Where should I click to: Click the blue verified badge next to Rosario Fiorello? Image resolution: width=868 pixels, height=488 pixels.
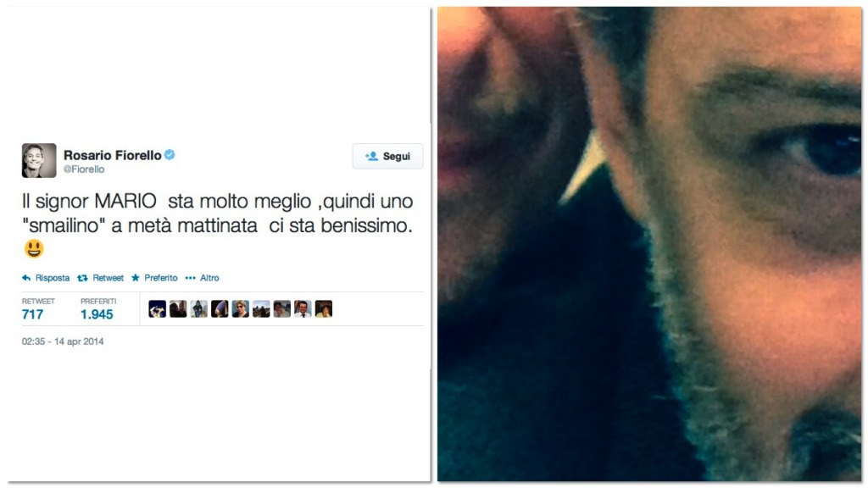[170, 155]
